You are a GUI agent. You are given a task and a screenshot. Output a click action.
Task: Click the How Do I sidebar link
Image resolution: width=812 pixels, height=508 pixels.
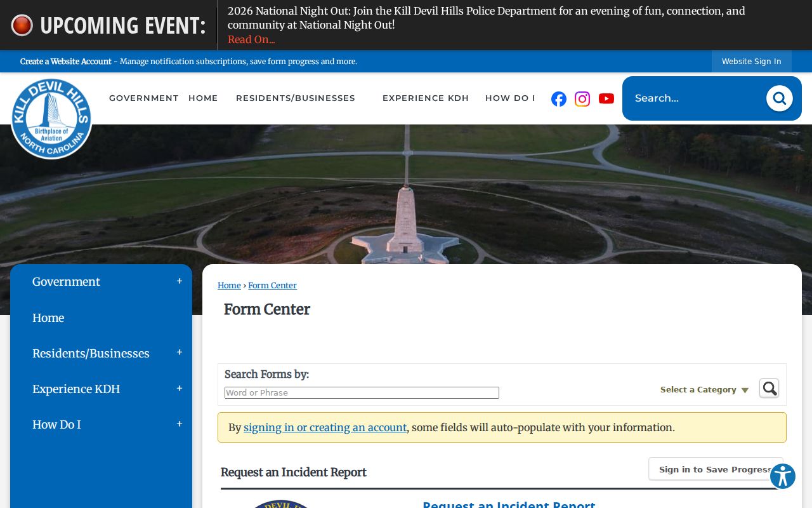56,424
